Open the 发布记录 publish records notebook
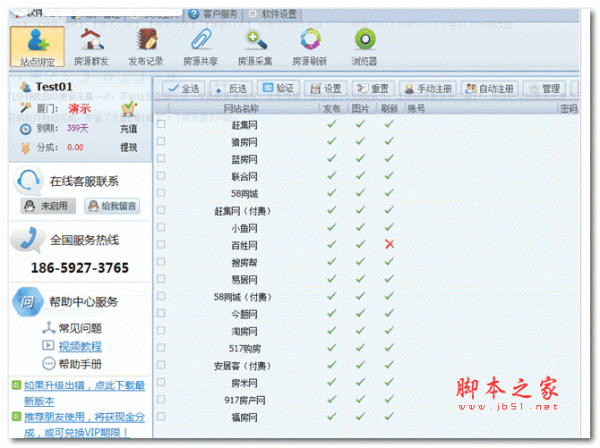This screenshot has width=600, height=448. click(146, 46)
